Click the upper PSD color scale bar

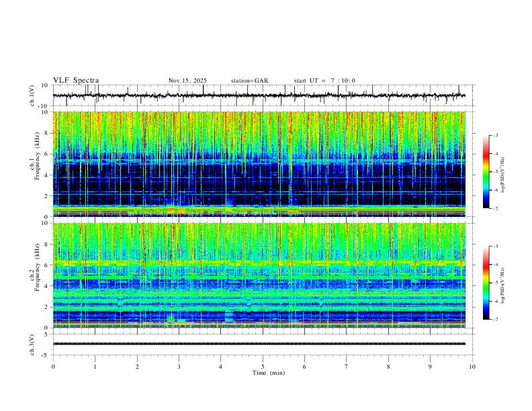coord(486,171)
